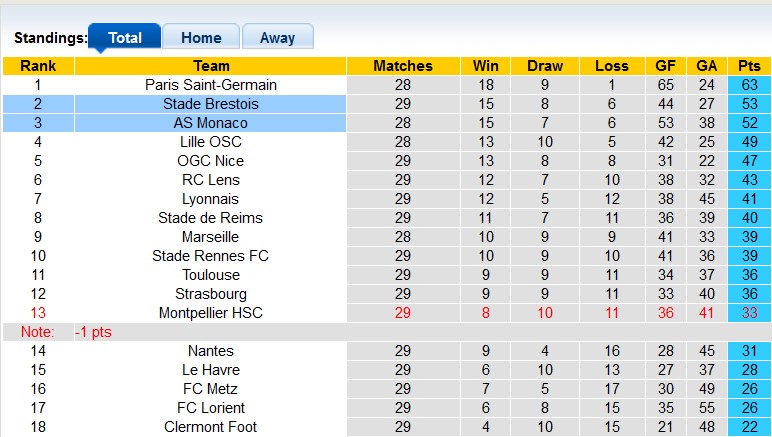Click the Stade Brestois team name
Viewport: 772px width, 437px height.
pyautogui.click(x=210, y=104)
